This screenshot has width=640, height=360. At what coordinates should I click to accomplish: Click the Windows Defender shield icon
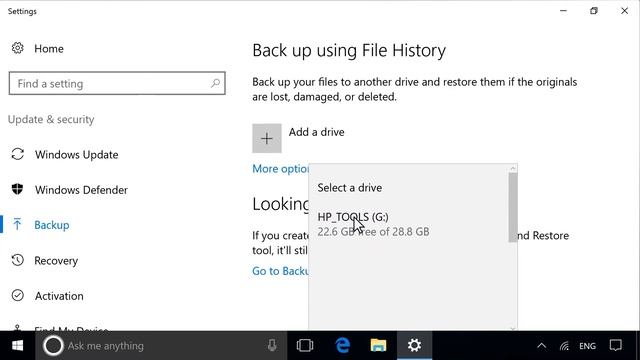pos(17,189)
